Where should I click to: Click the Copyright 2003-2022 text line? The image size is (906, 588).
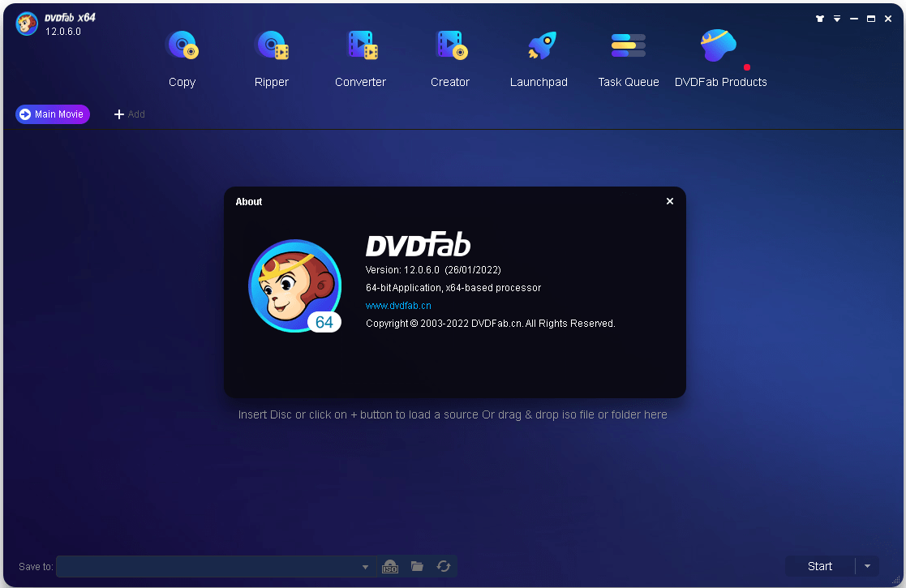(x=490, y=324)
